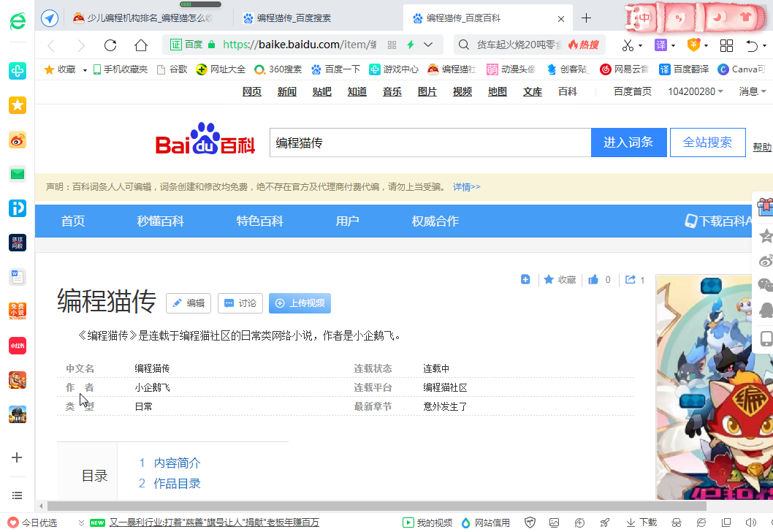Go to browser home page
Image resolution: width=773 pixels, height=532 pixels.
141,45
